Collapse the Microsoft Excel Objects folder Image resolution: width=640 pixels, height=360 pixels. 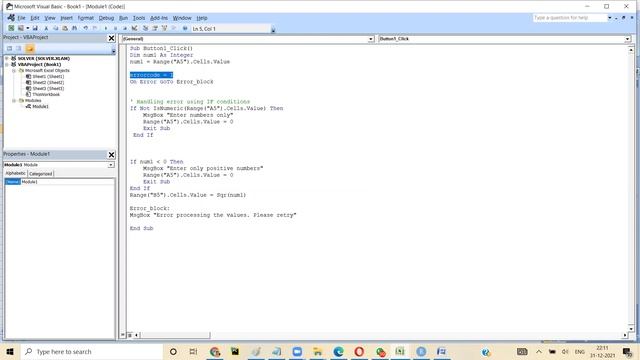click(x=14, y=71)
